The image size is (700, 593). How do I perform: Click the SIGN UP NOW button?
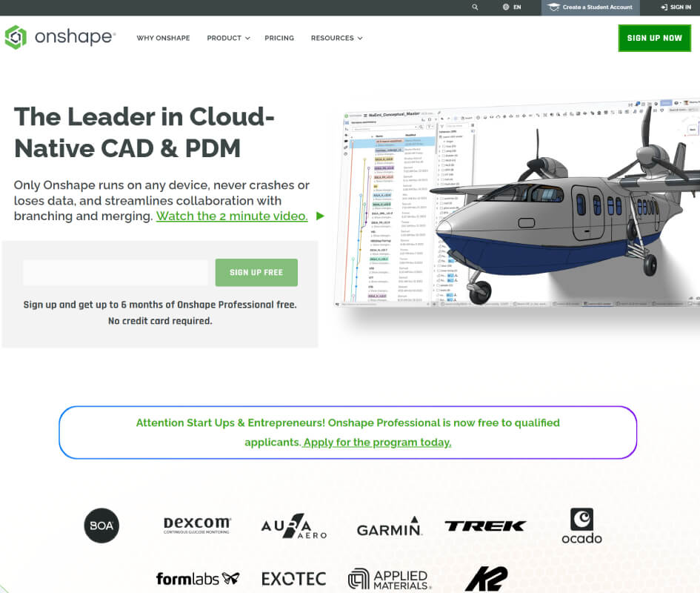point(655,38)
